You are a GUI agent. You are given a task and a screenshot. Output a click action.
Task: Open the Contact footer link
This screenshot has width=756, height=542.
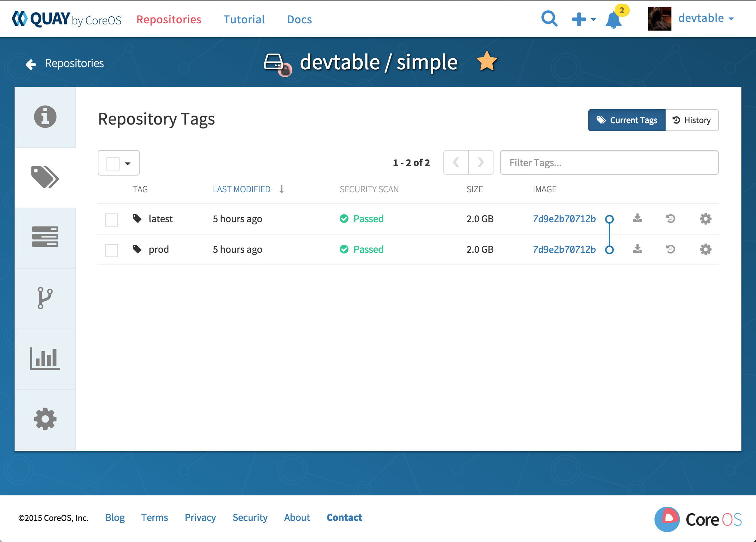[x=344, y=518]
